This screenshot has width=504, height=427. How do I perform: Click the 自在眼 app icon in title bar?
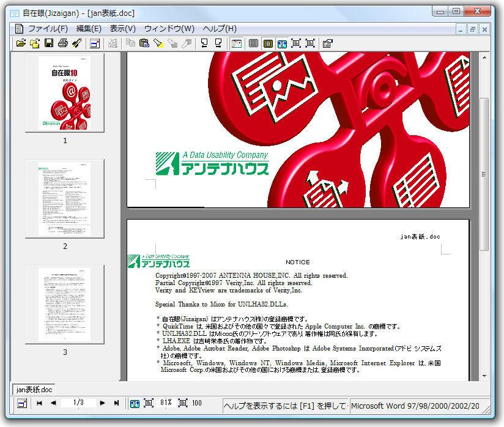pos(15,13)
